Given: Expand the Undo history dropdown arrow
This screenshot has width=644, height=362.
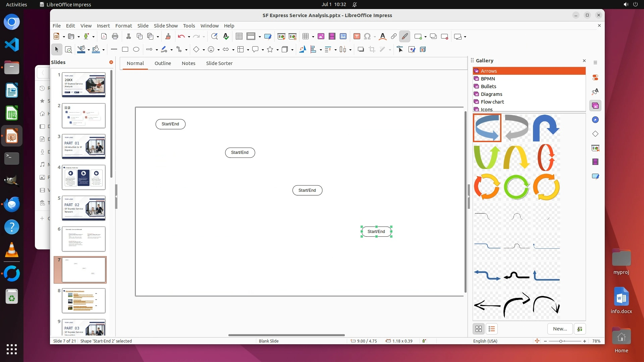Looking at the screenshot, I should 189,37.
